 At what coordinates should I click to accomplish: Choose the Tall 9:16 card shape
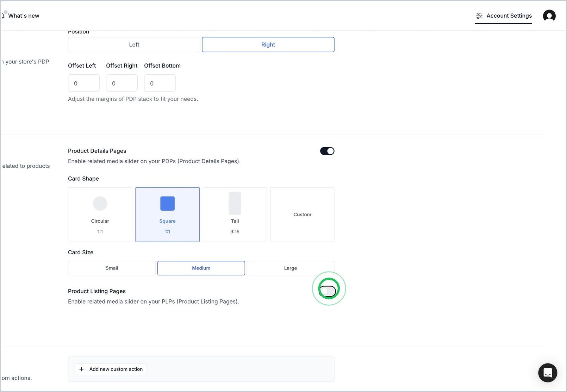click(235, 214)
